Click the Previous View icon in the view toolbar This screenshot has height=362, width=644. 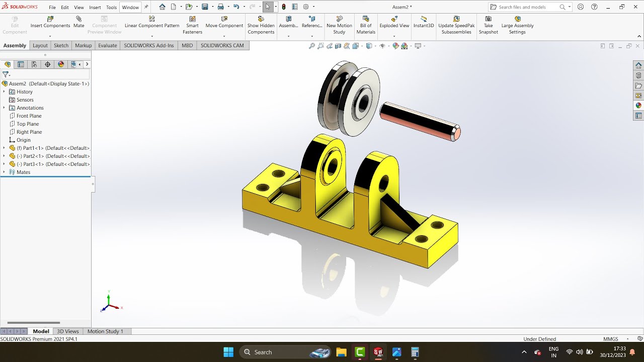pos(330,46)
